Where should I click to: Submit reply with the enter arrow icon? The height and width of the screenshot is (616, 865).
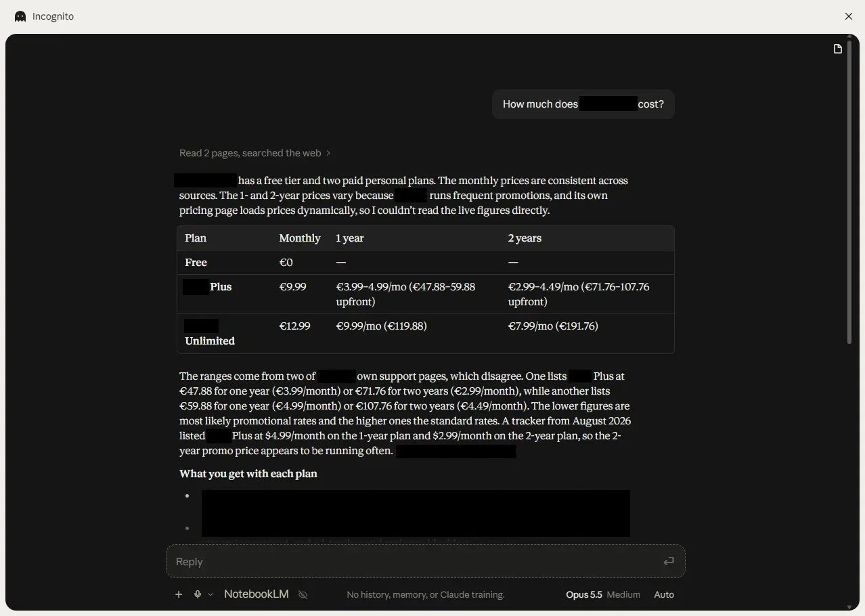tap(669, 561)
